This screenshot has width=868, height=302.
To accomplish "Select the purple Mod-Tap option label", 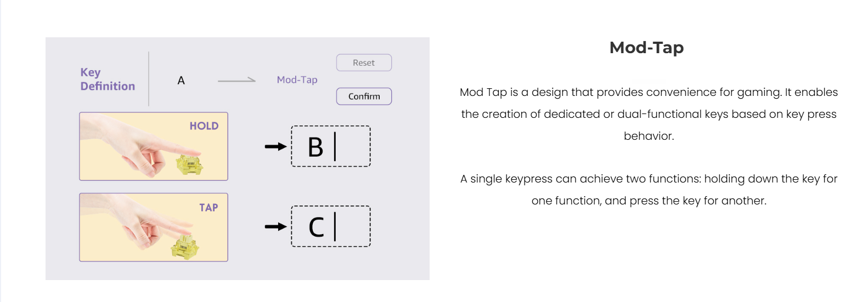I will tap(297, 80).
